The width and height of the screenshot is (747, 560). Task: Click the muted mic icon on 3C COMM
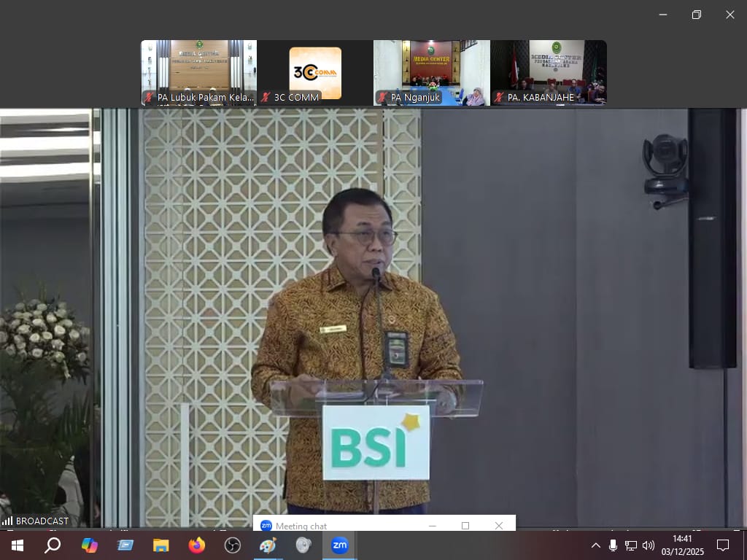(266, 97)
